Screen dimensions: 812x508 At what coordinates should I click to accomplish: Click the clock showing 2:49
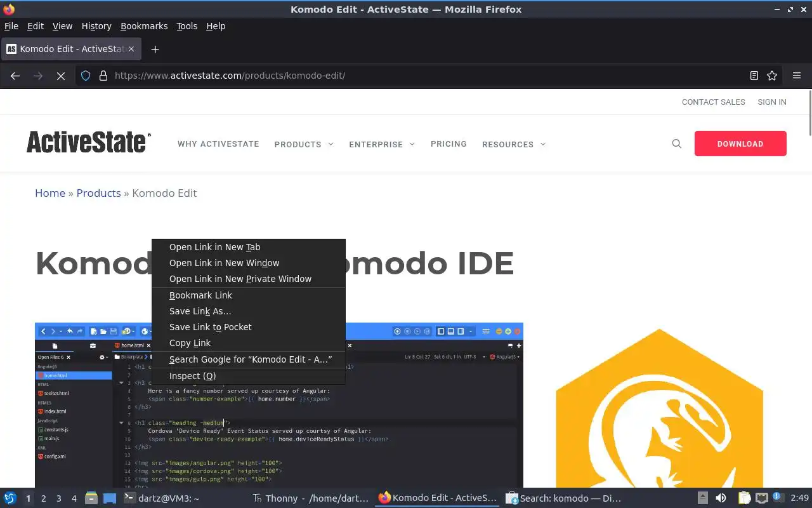799,498
